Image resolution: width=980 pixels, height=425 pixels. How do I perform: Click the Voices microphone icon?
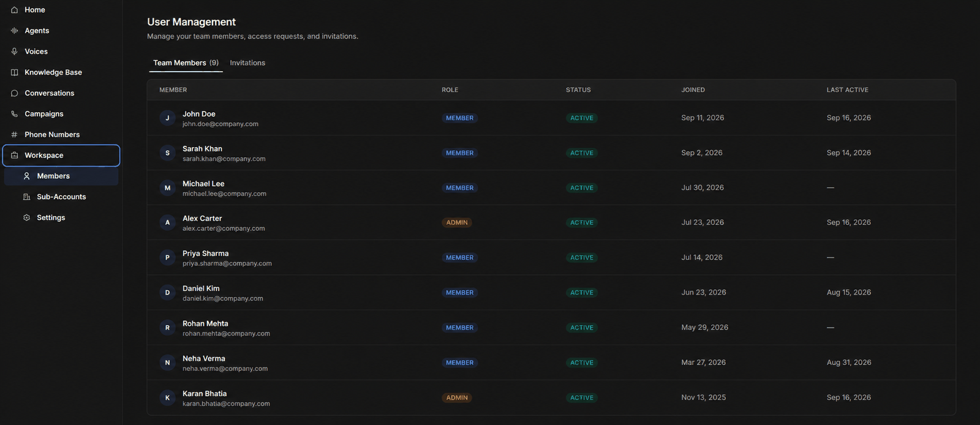[x=14, y=51]
